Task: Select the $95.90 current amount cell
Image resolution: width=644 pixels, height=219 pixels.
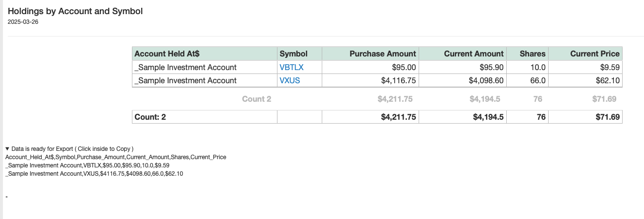Action: tap(491, 67)
